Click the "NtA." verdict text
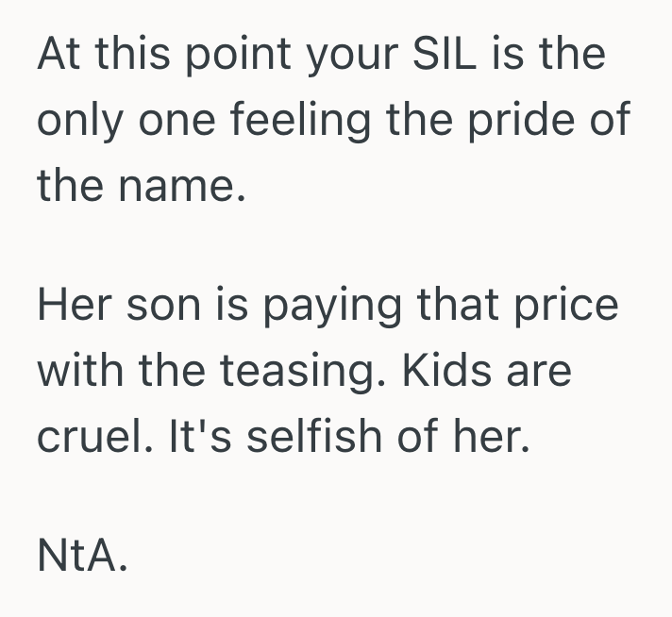The height and width of the screenshot is (617, 672). [x=81, y=557]
